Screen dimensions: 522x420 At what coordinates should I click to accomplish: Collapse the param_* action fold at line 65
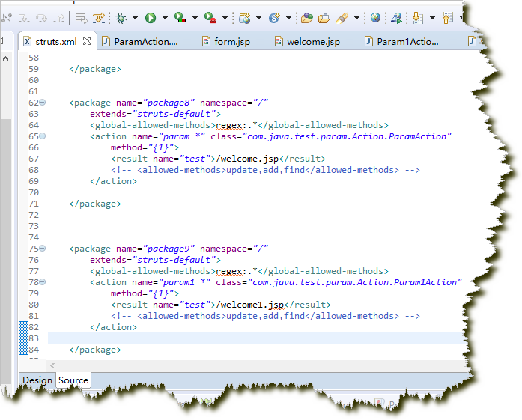(x=43, y=136)
